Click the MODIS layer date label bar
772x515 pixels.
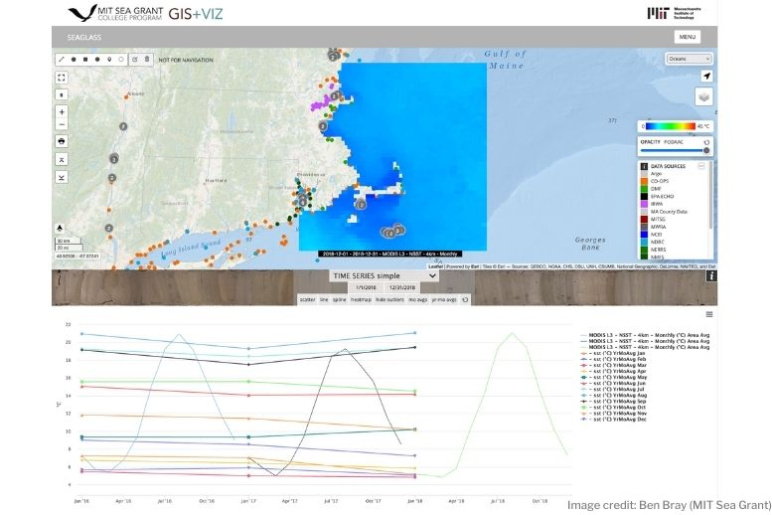pos(390,254)
